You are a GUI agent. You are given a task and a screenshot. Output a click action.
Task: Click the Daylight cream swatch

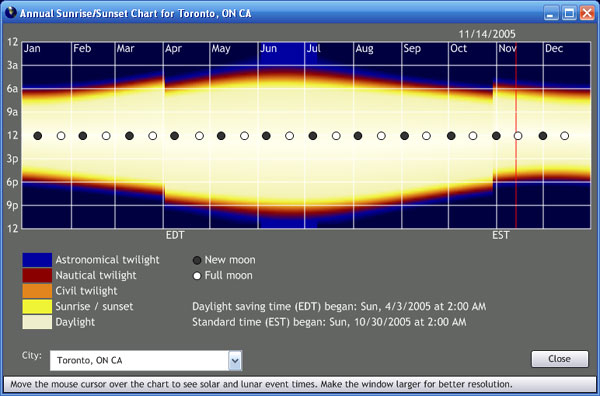[x=37, y=322]
